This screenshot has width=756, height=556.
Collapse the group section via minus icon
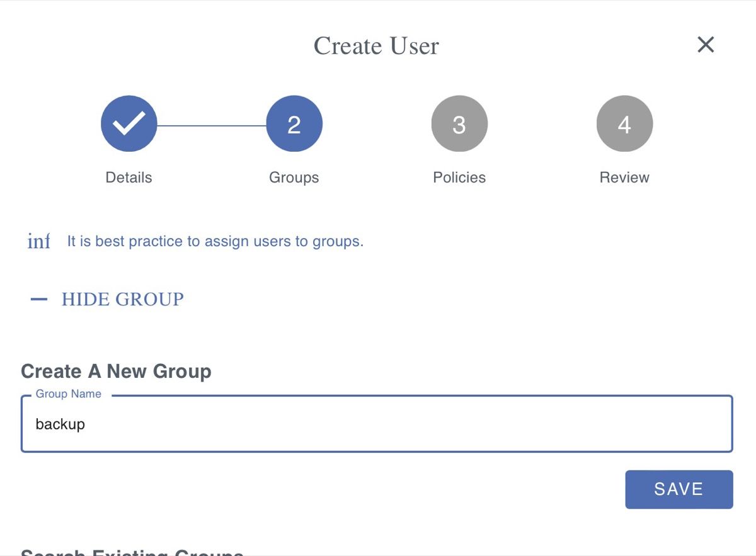tap(39, 299)
